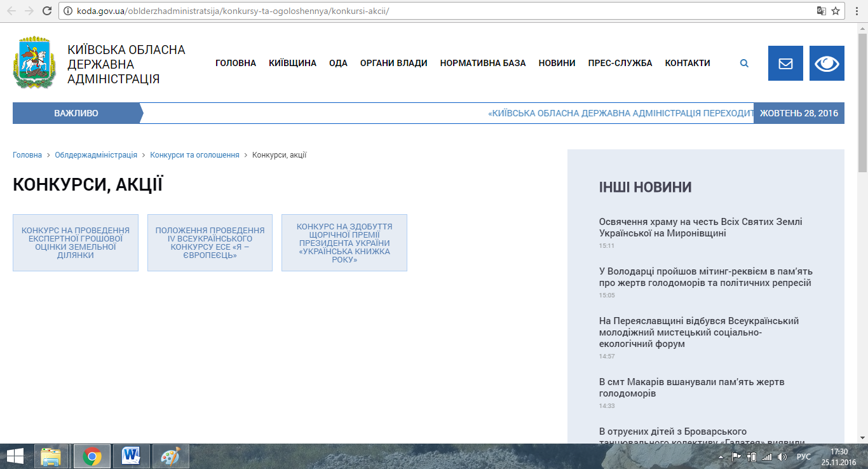Click the search magnifier icon in header
This screenshot has width=868, height=469.
click(744, 64)
